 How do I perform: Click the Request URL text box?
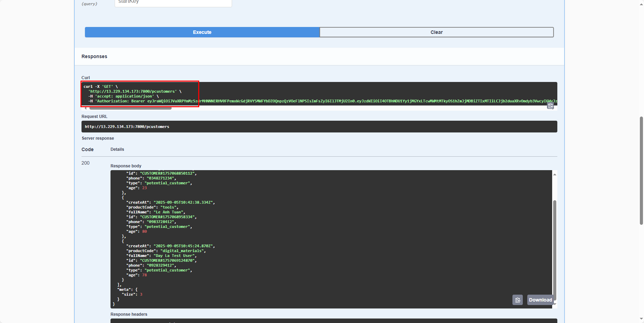319,127
